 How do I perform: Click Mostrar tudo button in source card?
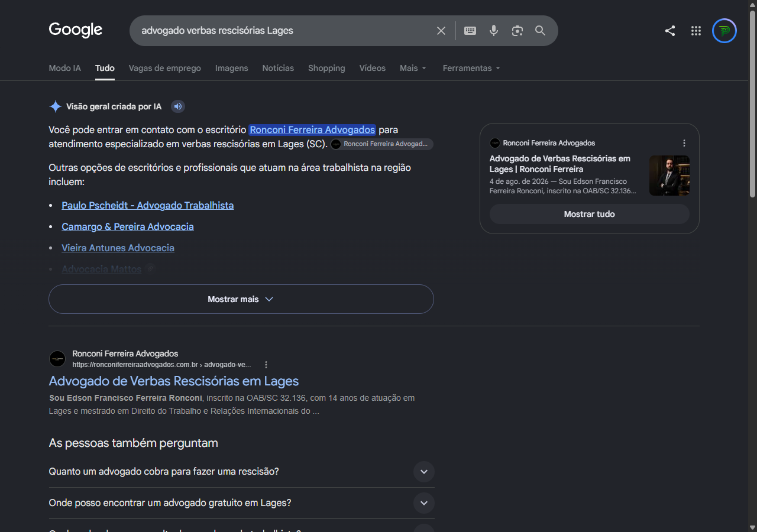(590, 214)
